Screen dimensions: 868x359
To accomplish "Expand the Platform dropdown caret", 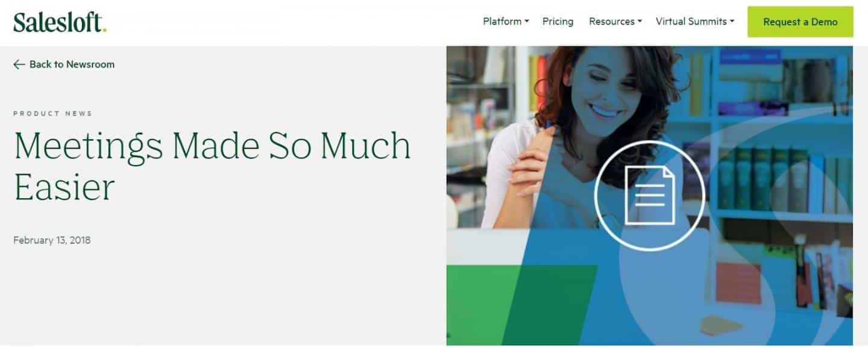I will point(526,22).
